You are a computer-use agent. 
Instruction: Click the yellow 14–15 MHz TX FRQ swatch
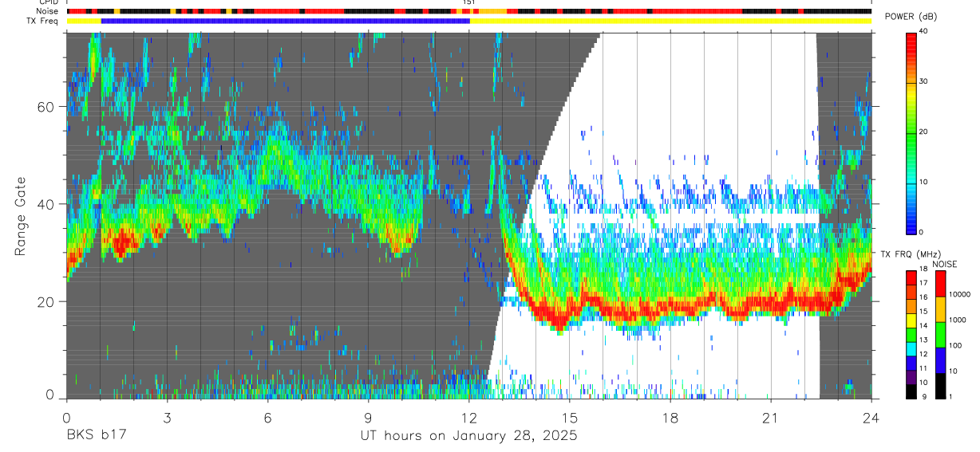pyautogui.click(x=911, y=320)
